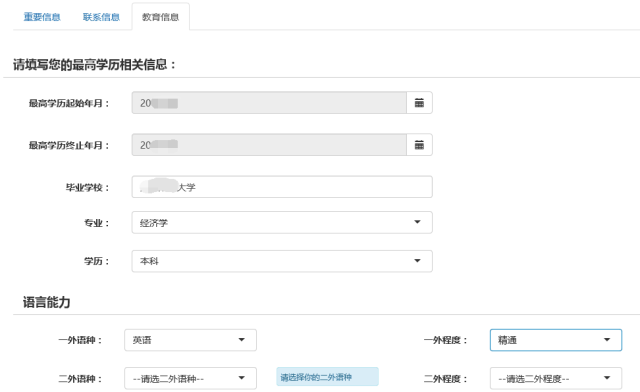Click the 最高学历终止年月 date field
Screen dimensions: 640x392
(x=269, y=145)
